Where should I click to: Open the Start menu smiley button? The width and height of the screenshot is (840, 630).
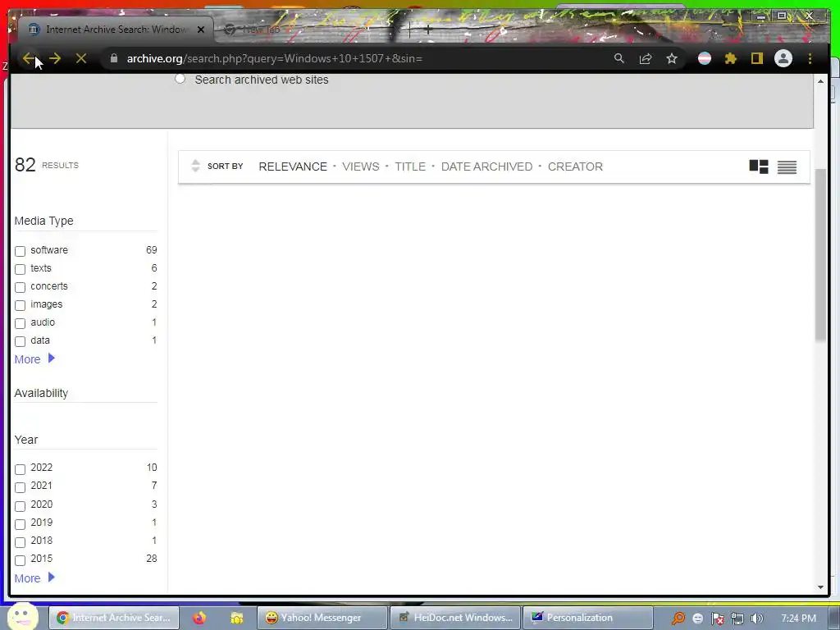click(x=22, y=617)
